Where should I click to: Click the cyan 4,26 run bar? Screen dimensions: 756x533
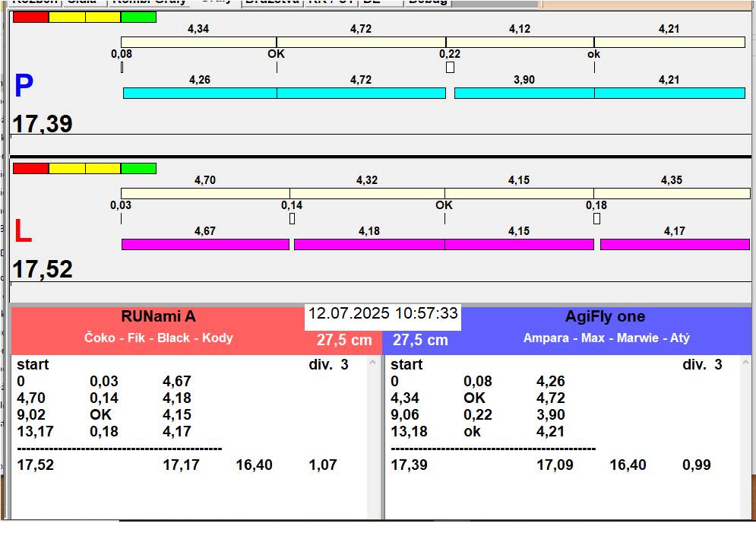[200, 93]
